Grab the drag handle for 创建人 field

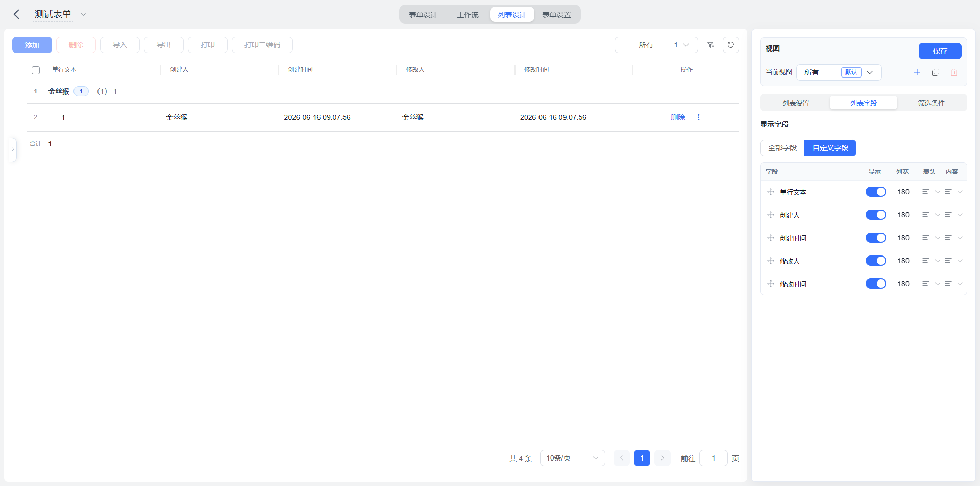coord(771,215)
